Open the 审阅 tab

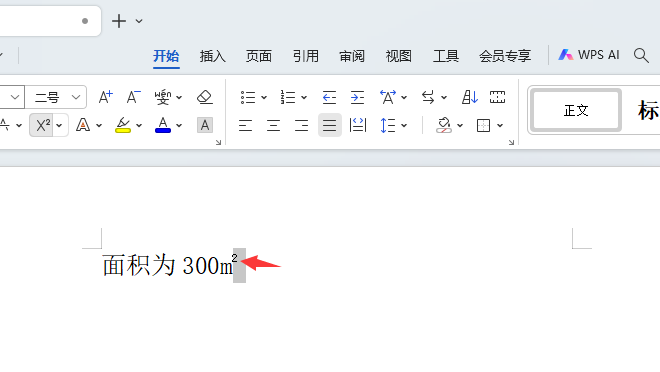point(352,56)
